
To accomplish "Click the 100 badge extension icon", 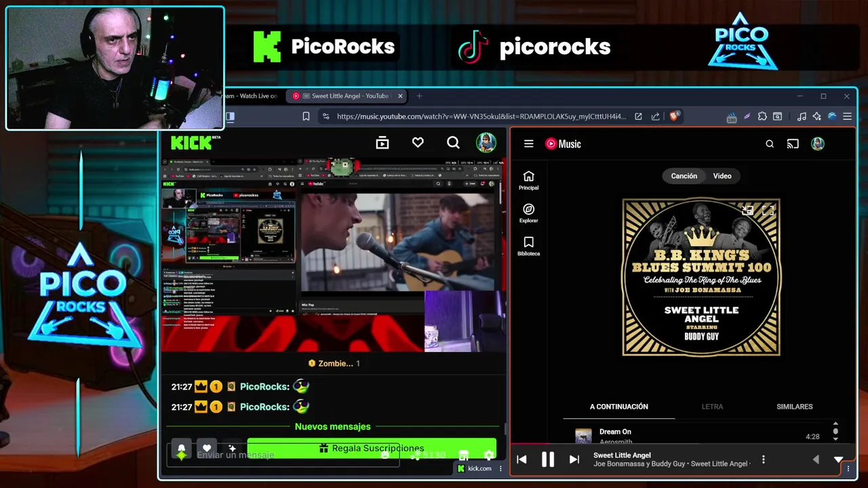I will click(731, 117).
